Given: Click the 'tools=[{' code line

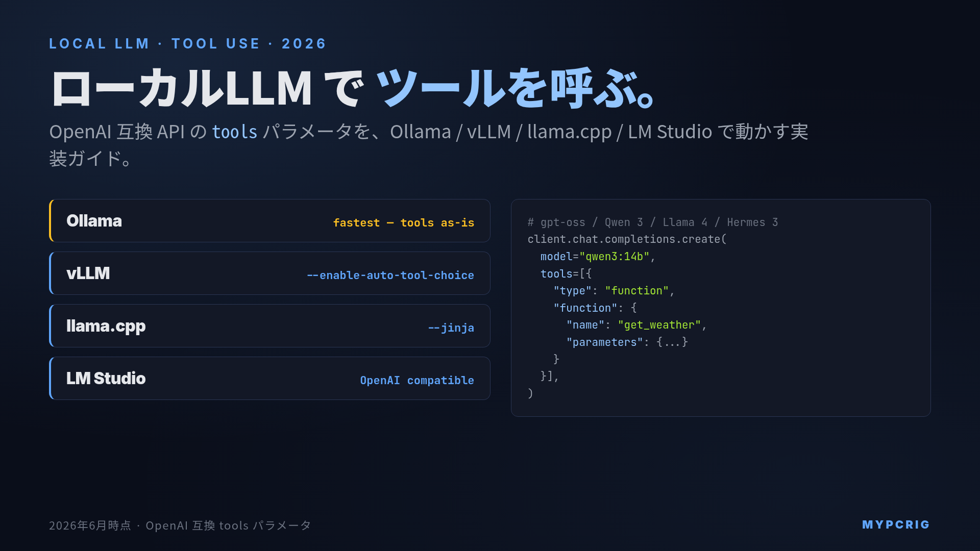Looking at the screenshot, I should pos(566,274).
